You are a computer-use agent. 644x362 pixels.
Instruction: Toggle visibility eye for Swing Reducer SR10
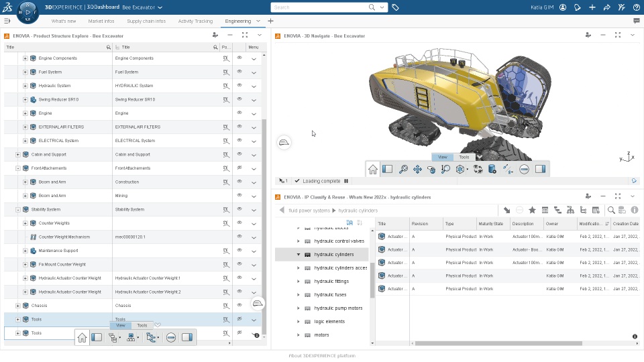click(x=239, y=99)
